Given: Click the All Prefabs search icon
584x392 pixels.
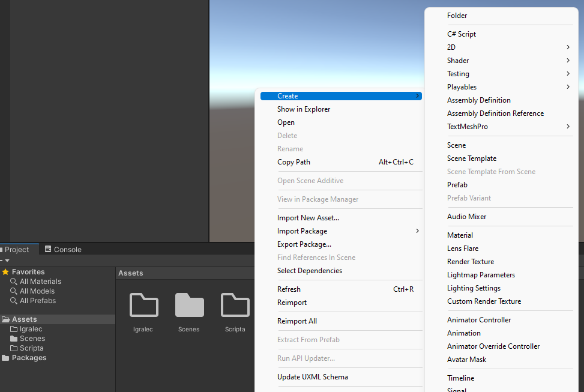Looking at the screenshot, I should [14, 301].
